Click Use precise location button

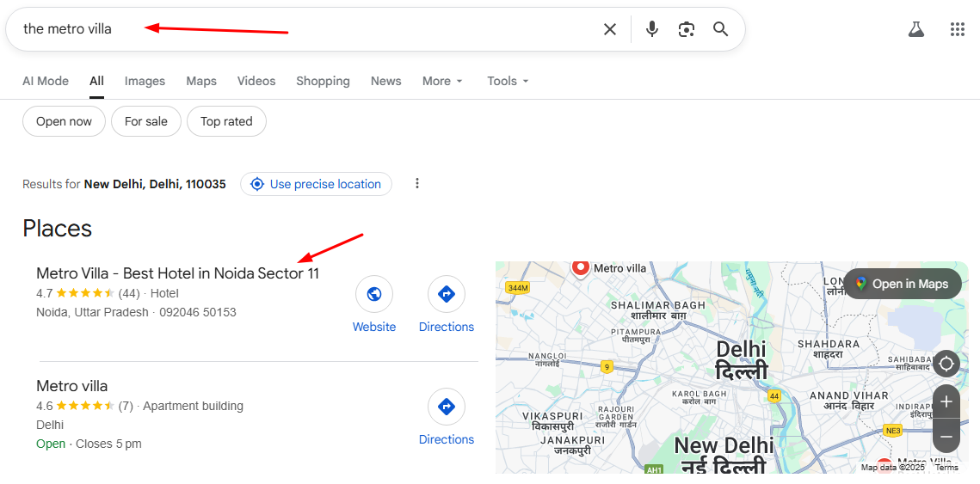(316, 184)
